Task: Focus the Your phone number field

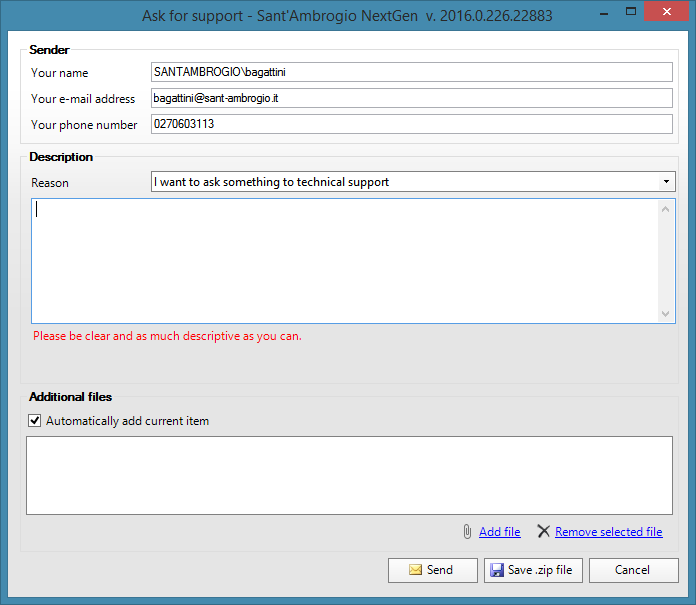Action: coord(411,124)
